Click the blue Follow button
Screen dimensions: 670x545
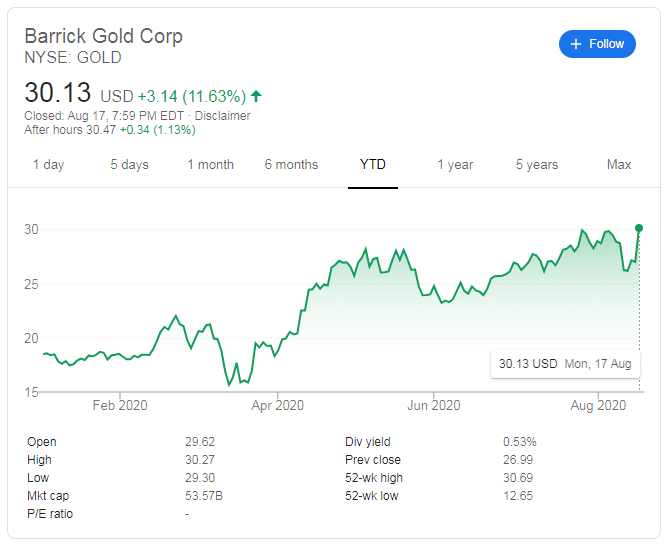click(597, 44)
